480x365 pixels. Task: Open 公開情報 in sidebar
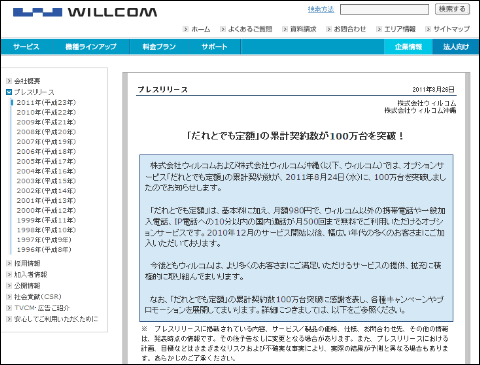click(x=27, y=286)
